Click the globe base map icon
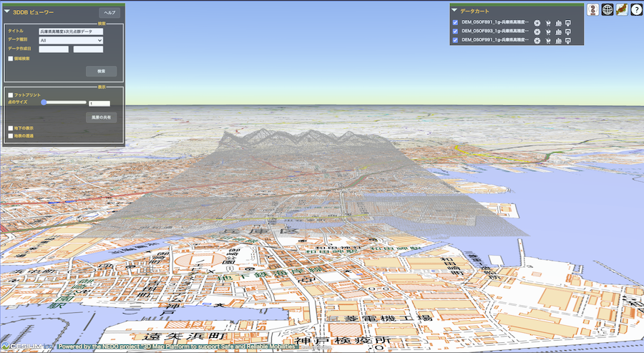Viewport: 644px width, 353px height. click(608, 10)
